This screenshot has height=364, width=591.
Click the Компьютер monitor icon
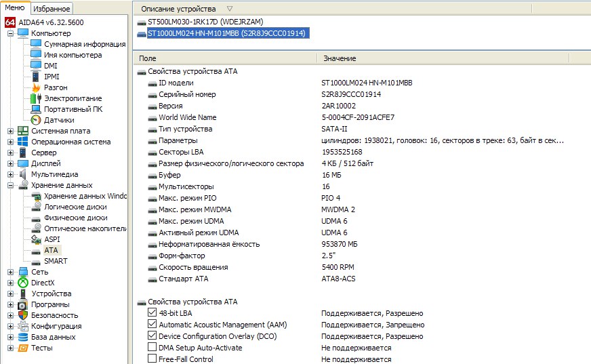click(x=23, y=33)
